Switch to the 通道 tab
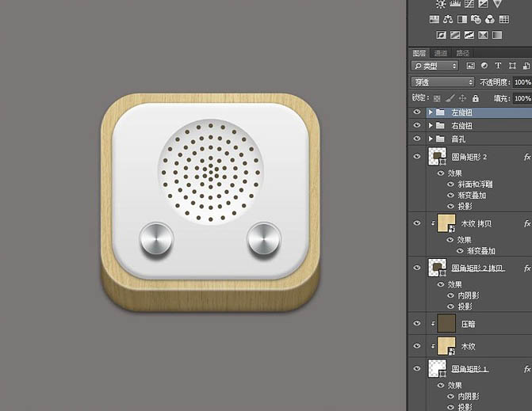 pos(440,53)
